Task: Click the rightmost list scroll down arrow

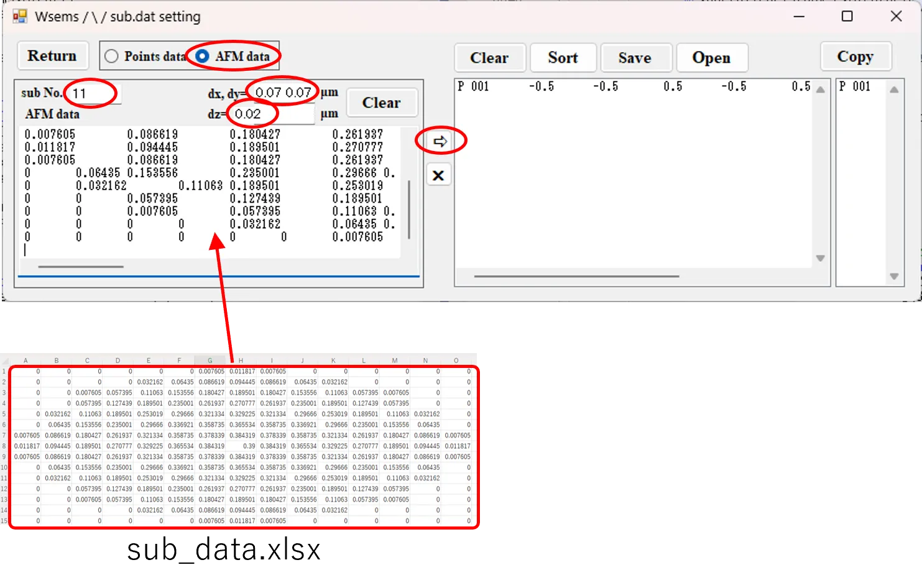Action: pos(894,277)
